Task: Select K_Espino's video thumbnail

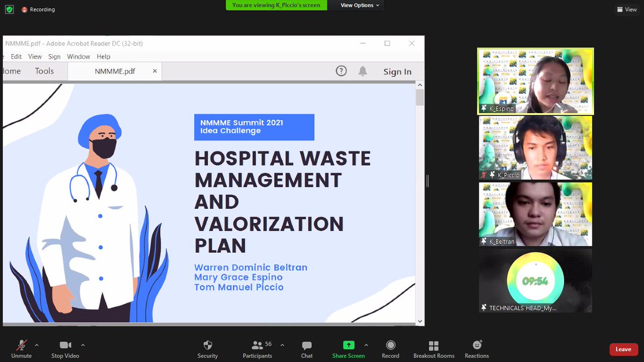Action: click(x=536, y=81)
